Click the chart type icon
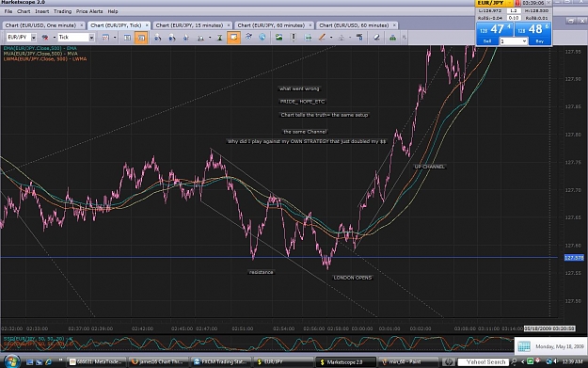Image resolution: width=588 pixels, height=368 pixels. (x=105, y=37)
